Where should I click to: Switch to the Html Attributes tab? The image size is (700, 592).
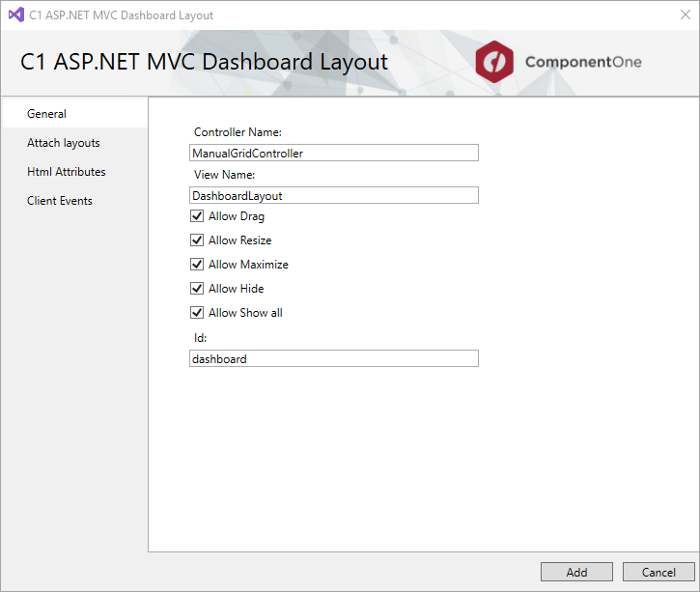point(67,172)
